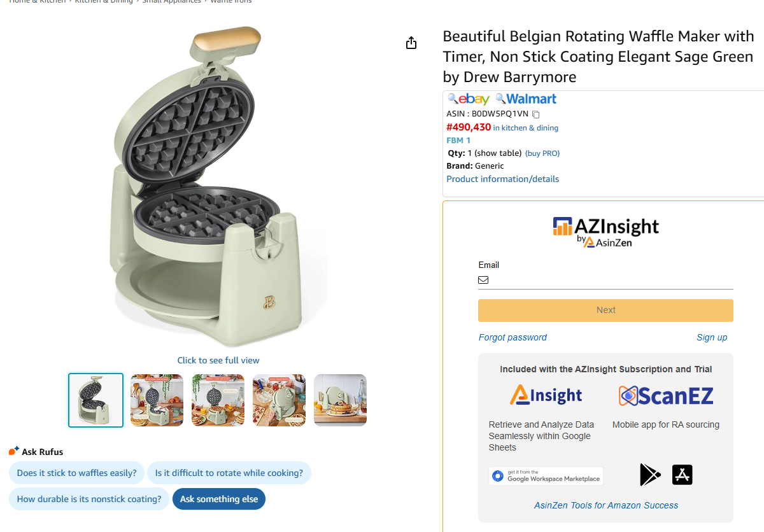Select the second product thumbnail image
The image size is (764, 532).
pyautogui.click(x=157, y=400)
